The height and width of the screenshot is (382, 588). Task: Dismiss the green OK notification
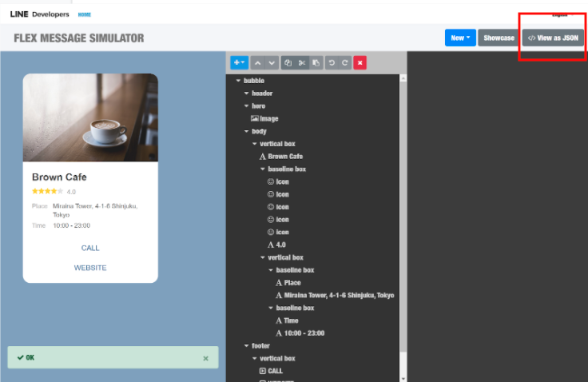pyautogui.click(x=205, y=358)
